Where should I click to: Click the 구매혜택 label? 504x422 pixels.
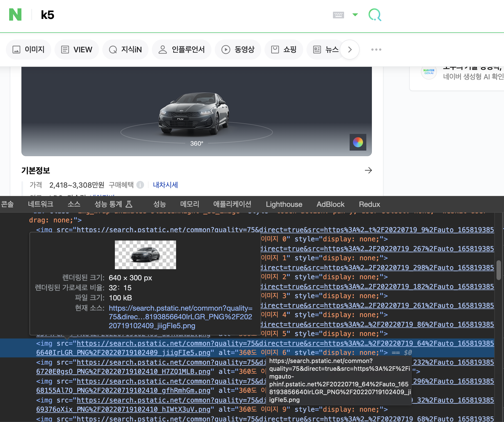point(121,185)
